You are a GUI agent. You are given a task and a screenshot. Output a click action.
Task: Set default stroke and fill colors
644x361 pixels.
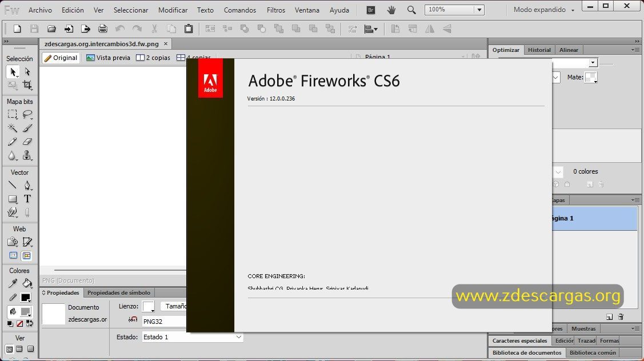click(x=10, y=324)
